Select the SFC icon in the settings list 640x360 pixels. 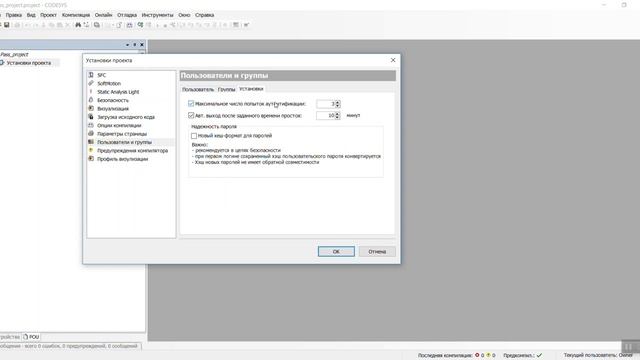[91, 75]
